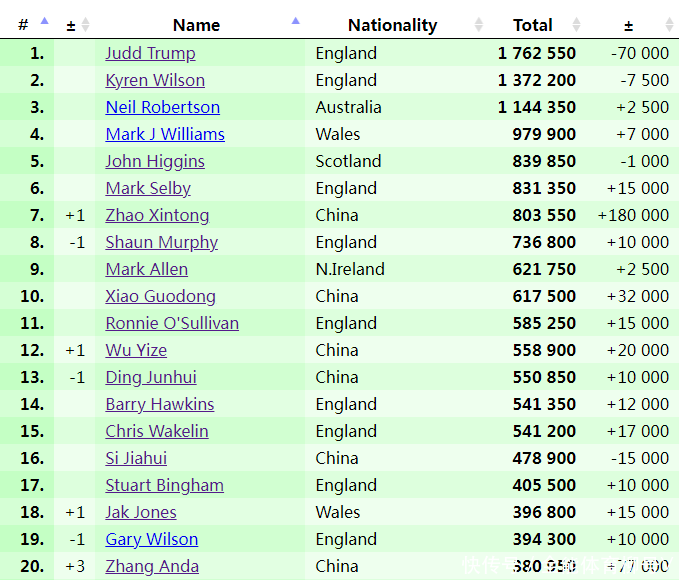Click the sort arrow in Name column header

pyautogui.click(x=295, y=21)
